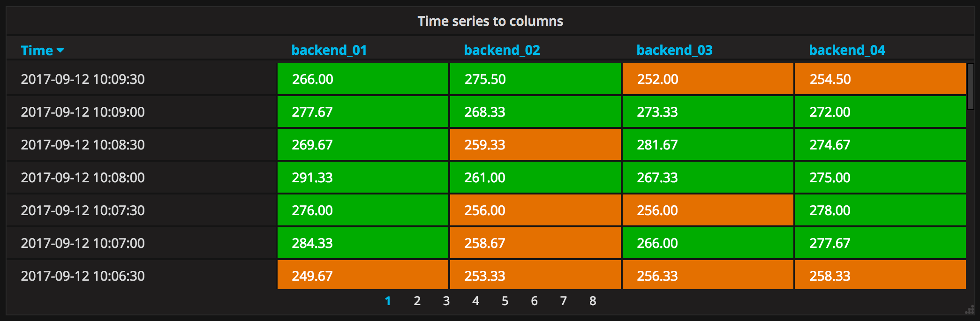This screenshot has height=321, width=980.
Task: Open page 5 of results
Action: (505, 301)
